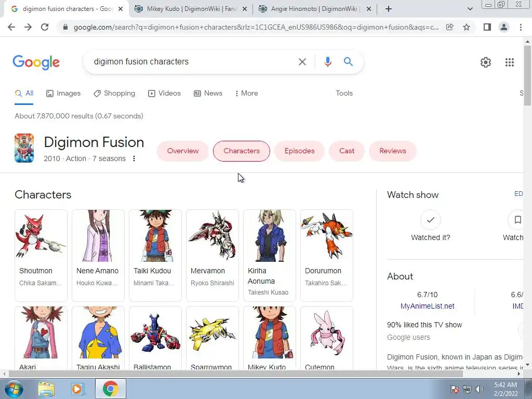Open the Windows Start button
This screenshot has height=399, width=532.
[14, 389]
